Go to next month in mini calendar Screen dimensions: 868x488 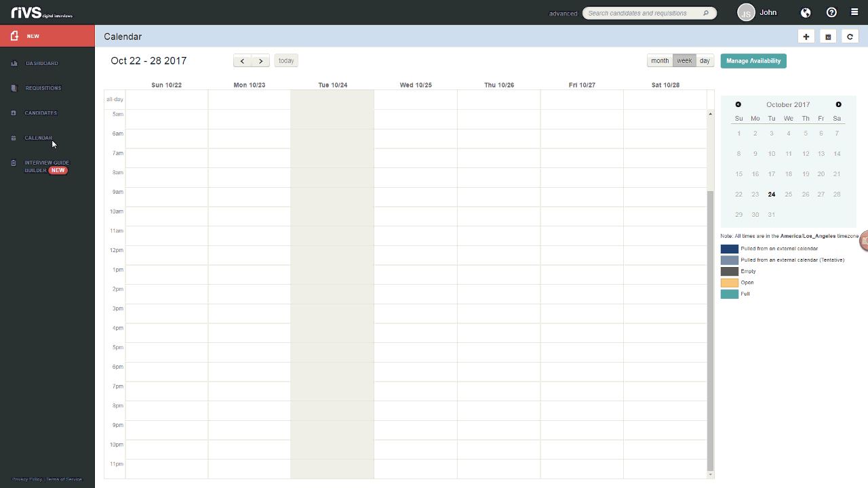tap(839, 104)
